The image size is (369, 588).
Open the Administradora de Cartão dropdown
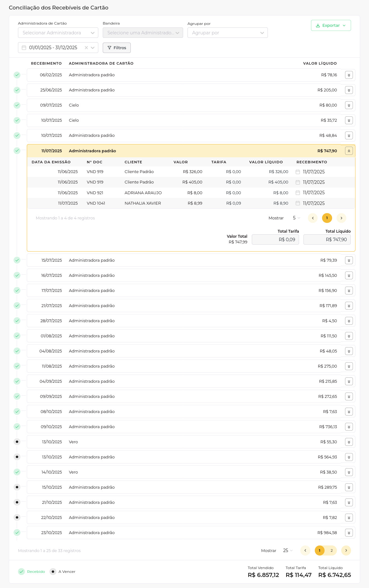tap(58, 33)
